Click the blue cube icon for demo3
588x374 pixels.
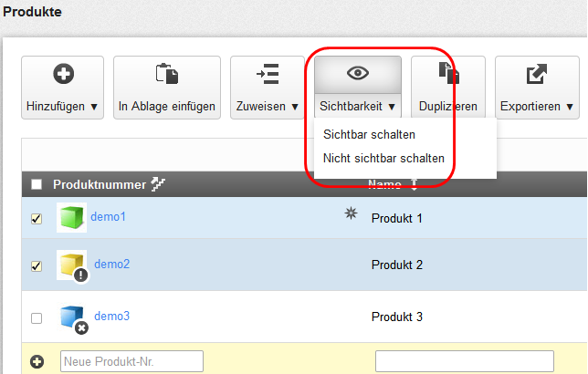point(70,317)
